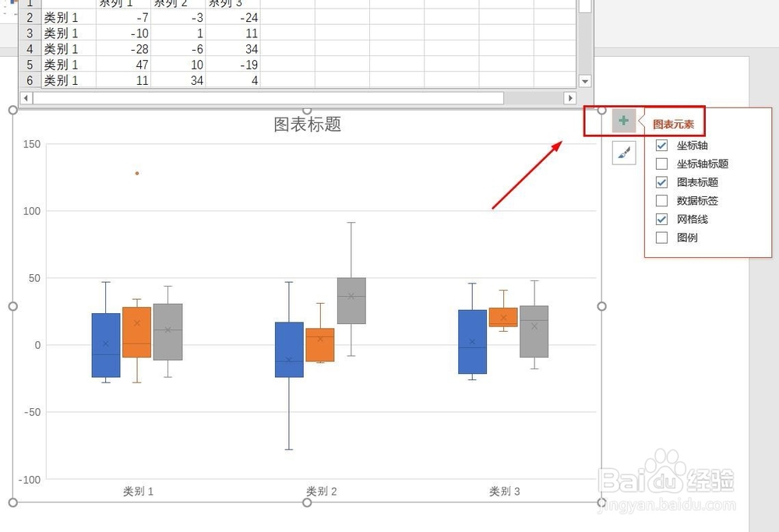This screenshot has height=532, width=779.
Task: Click the 系列 1 column header
Action: pos(117,4)
